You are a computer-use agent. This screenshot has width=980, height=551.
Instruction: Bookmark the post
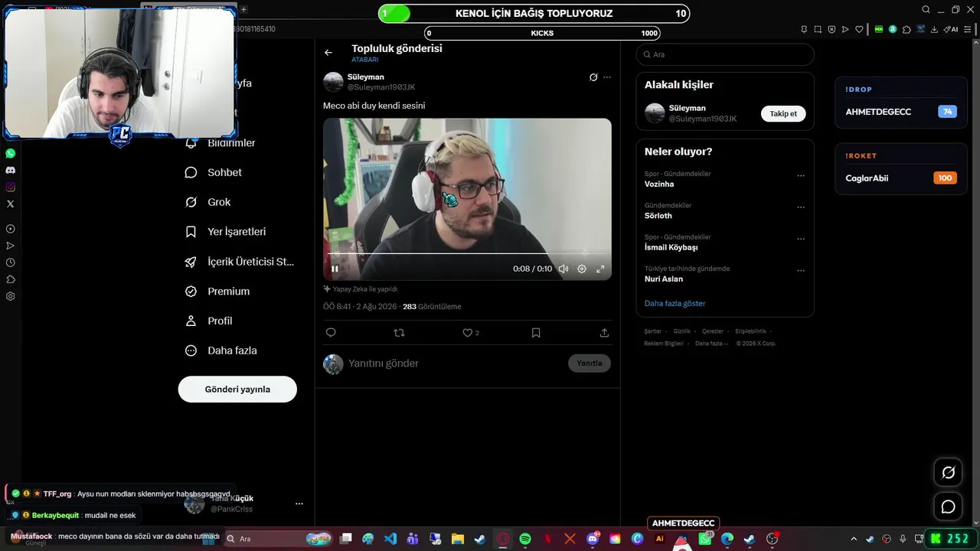pos(536,333)
